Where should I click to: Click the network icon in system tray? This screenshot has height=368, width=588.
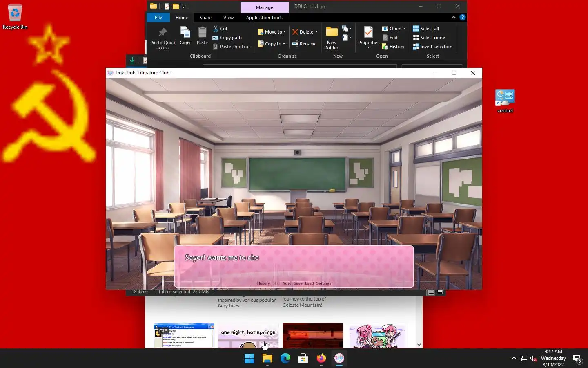523,359
